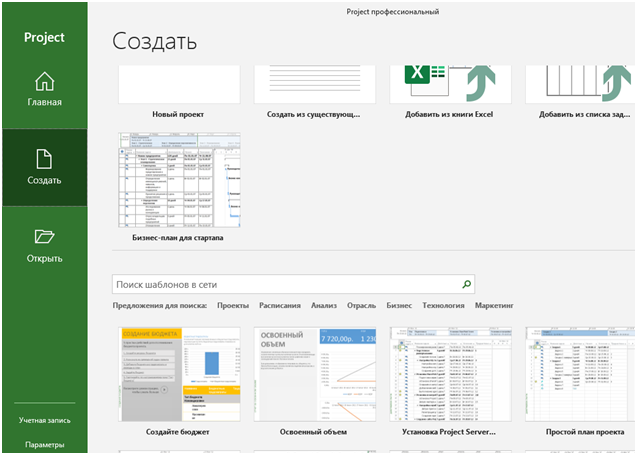Click the Открыть label in sidebar
Screen dimensions: 637x455
click(x=44, y=258)
